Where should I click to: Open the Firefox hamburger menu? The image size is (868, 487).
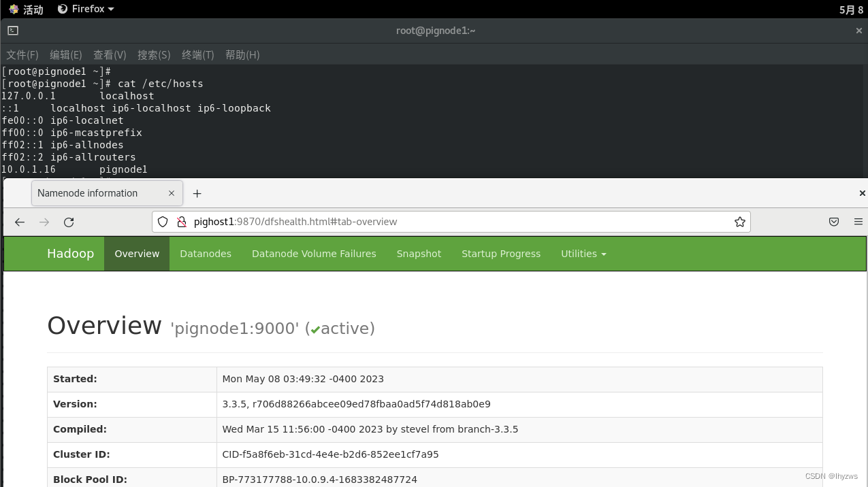(858, 222)
